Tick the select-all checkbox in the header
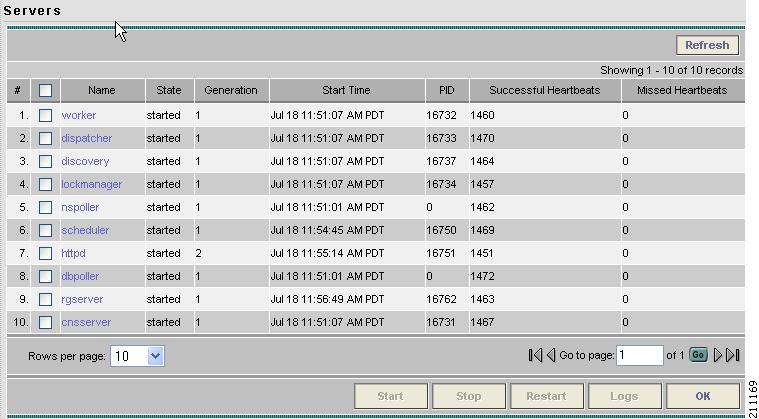The height and width of the screenshot is (419, 759). click(x=45, y=90)
